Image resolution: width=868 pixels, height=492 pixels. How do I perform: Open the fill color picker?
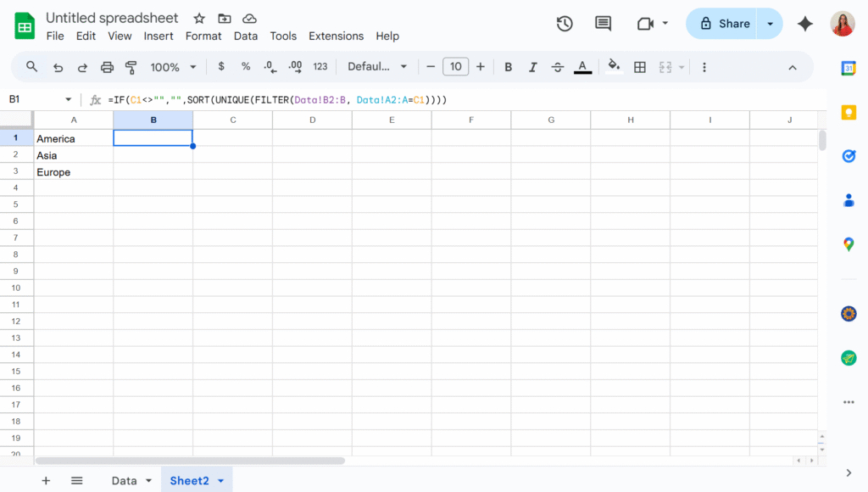click(x=614, y=67)
